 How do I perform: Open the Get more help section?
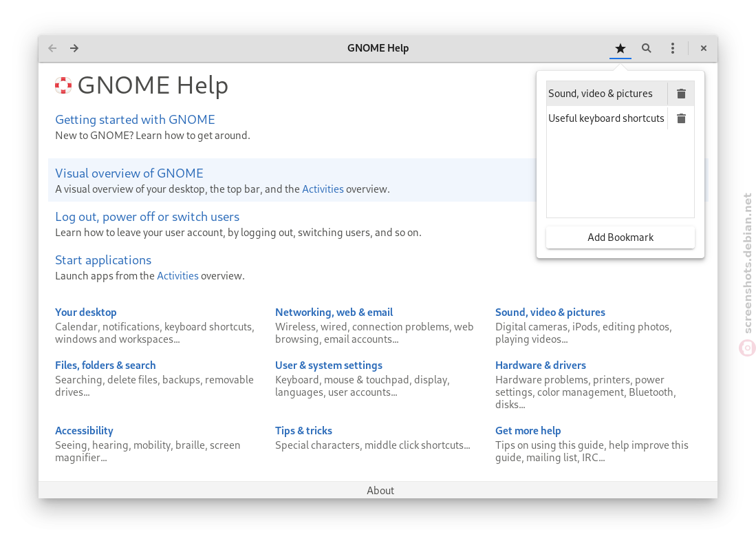click(x=528, y=430)
